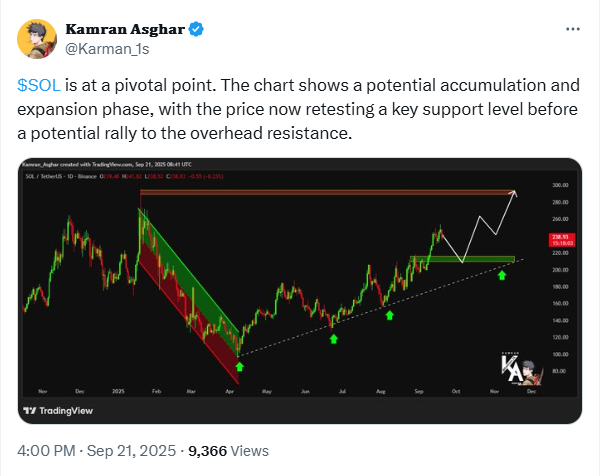
Task: Click the dashed ascending trendline
Action: (x=381, y=307)
